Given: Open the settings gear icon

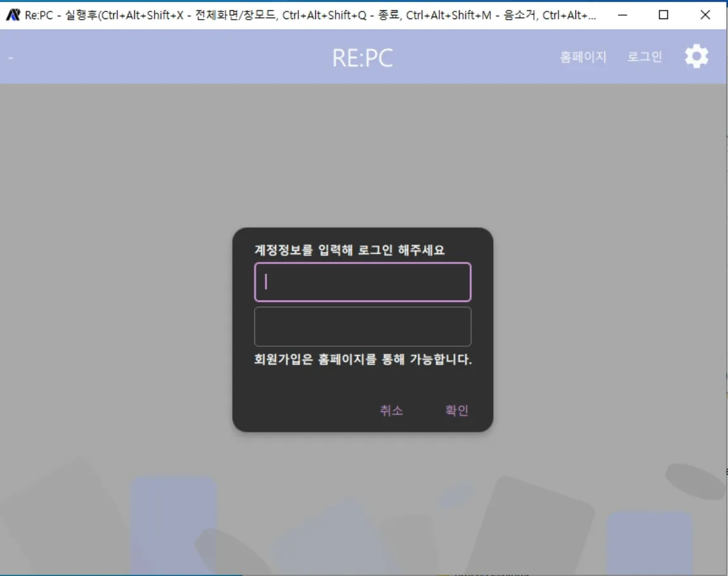Looking at the screenshot, I should tap(696, 56).
